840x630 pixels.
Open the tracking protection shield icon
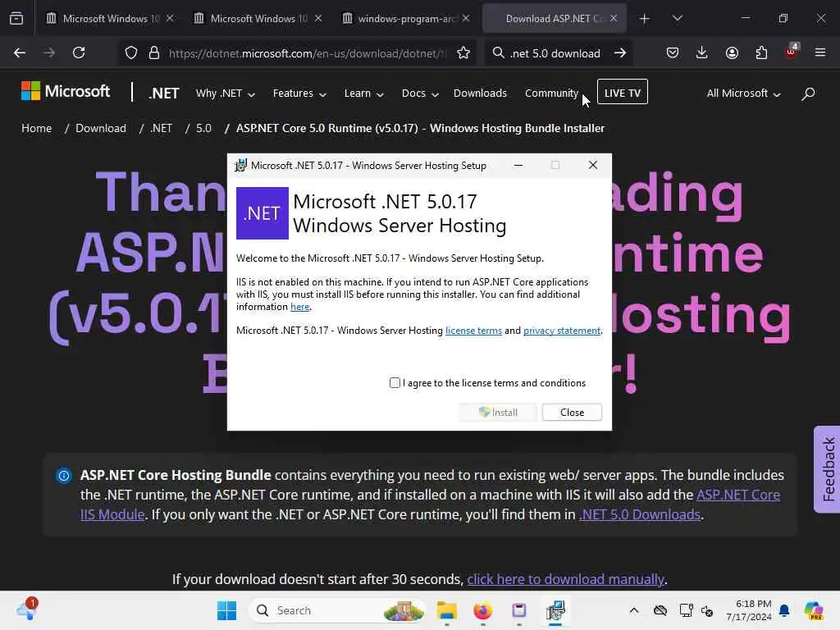[131, 53]
